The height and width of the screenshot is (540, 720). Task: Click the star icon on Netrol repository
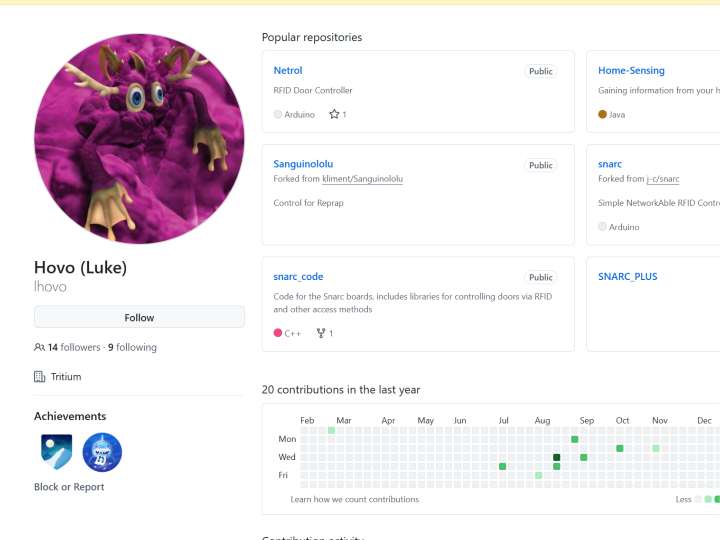point(334,115)
